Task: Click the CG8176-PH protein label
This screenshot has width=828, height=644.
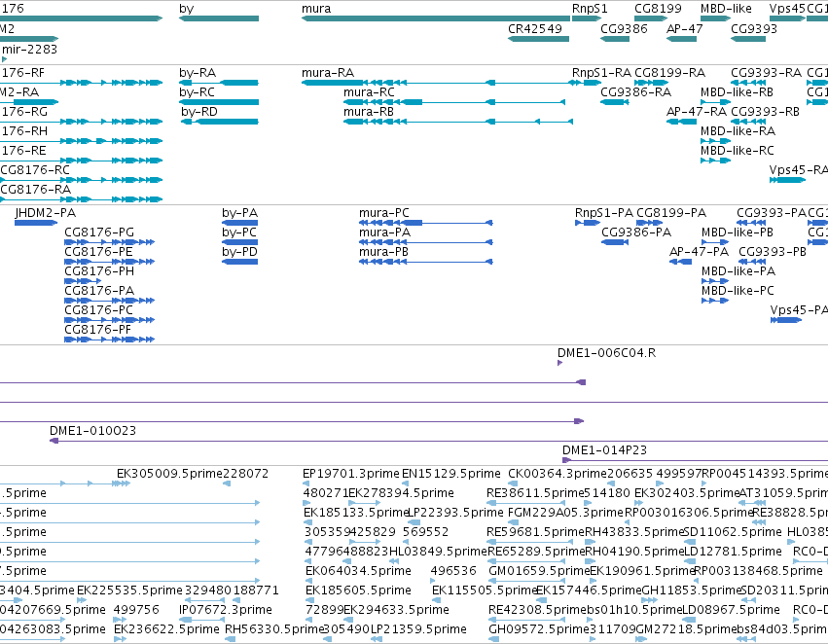Action: [x=99, y=271]
